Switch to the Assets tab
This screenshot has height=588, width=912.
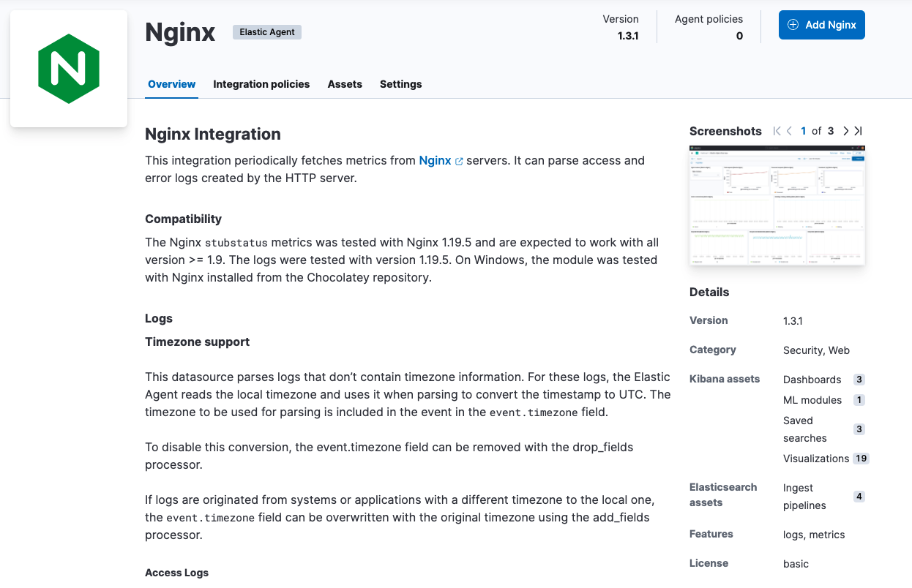345,84
